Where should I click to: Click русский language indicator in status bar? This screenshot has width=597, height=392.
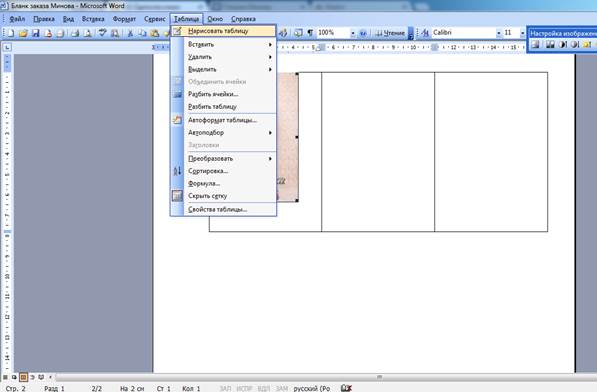click(x=312, y=389)
